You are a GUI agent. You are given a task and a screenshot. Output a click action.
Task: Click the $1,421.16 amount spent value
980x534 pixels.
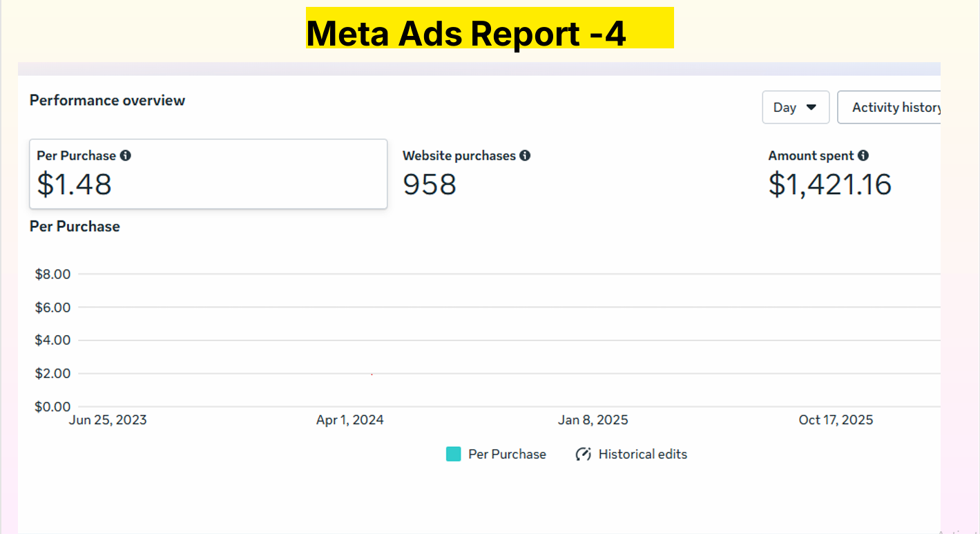click(829, 184)
